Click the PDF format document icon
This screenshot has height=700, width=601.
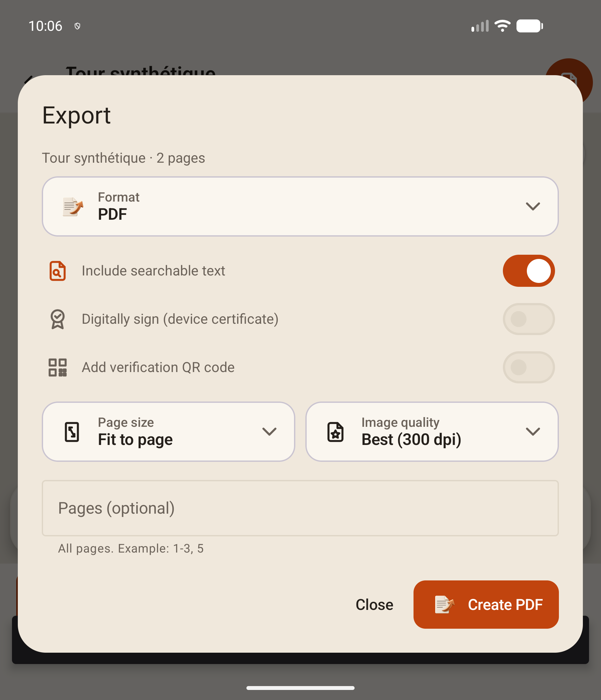(73, 206)
